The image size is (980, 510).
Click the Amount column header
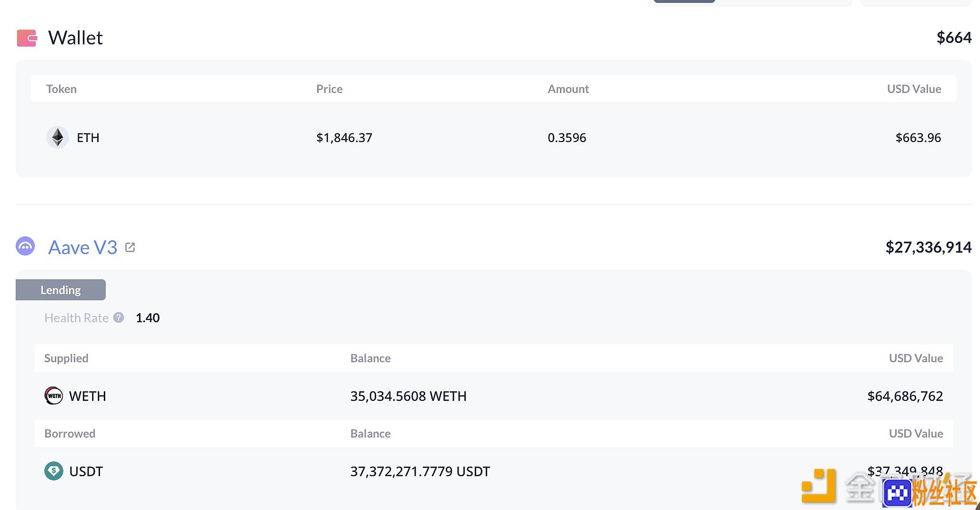pos(568,89)
